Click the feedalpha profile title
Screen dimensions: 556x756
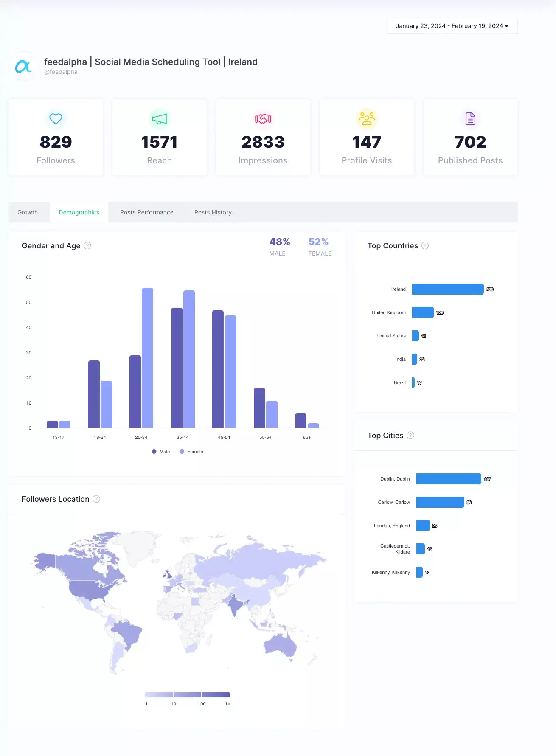(151, 62)
